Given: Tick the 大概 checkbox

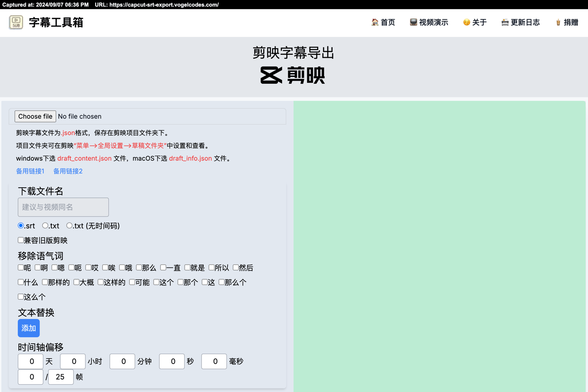Looking at the screenshot, I should [76, 282].
